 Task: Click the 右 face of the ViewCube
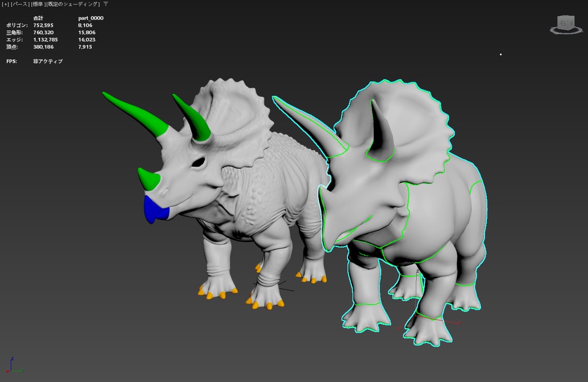click(562, 23)
